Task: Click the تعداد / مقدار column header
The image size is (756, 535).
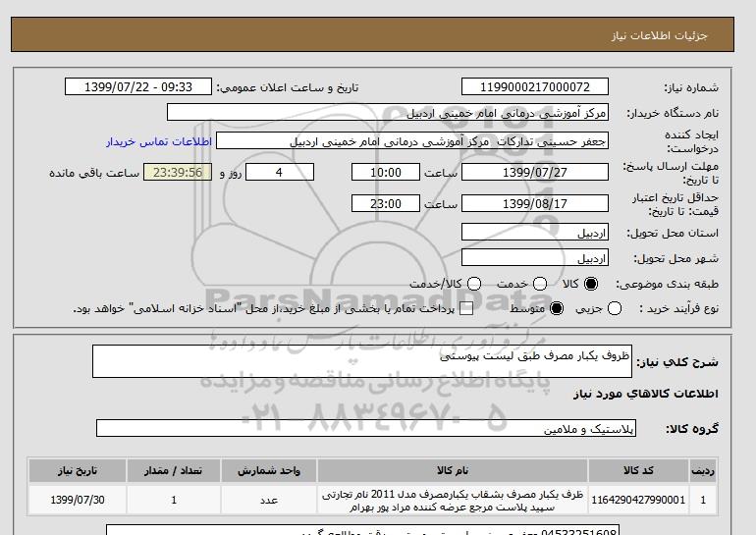Action: pos(174,470)
